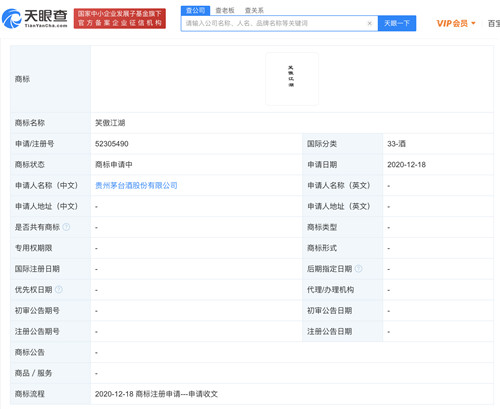Click the 注册公告期号 label cell
500x409 pixels.
(50, 331)
